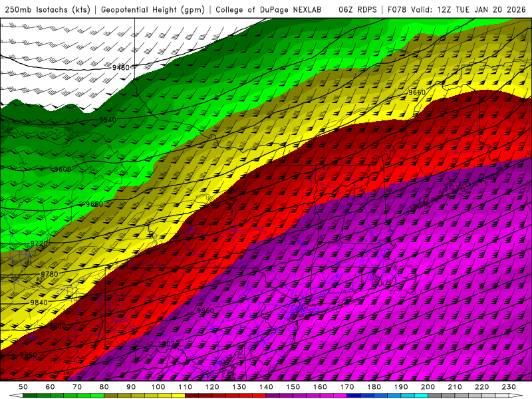The height and width of the screenshot is (399, 532).
Task: Click the 210 value on color scale
Action: click(x=455, y=387)
